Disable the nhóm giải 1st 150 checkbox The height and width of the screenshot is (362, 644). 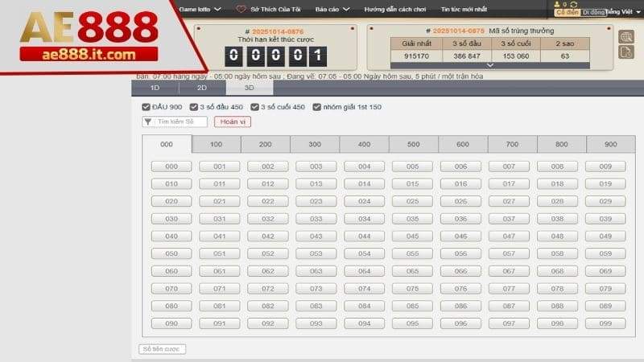point(317,107)
